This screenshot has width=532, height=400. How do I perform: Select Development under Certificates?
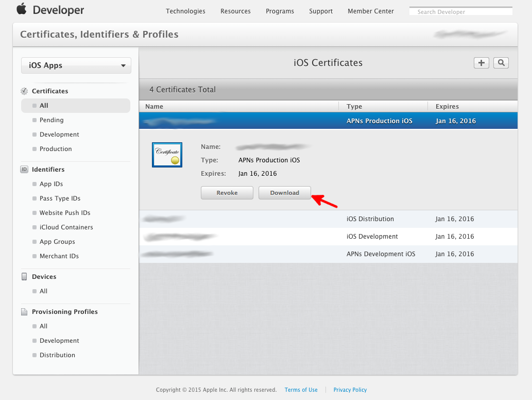click(59, 135)
